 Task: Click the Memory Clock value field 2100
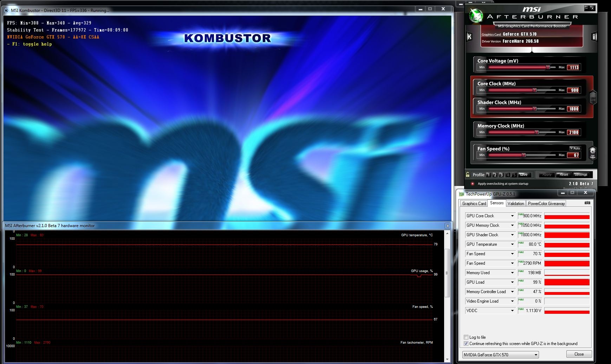[573, 132]
